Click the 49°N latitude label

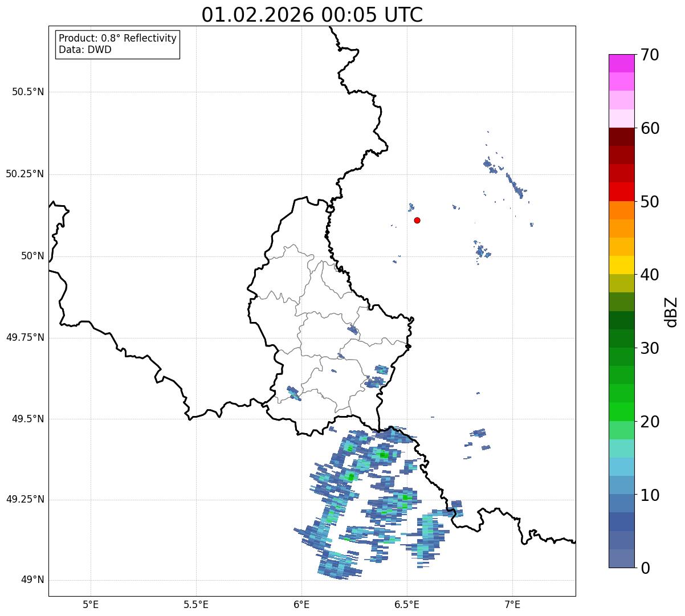pyautogui.click(x=32, y=580)
